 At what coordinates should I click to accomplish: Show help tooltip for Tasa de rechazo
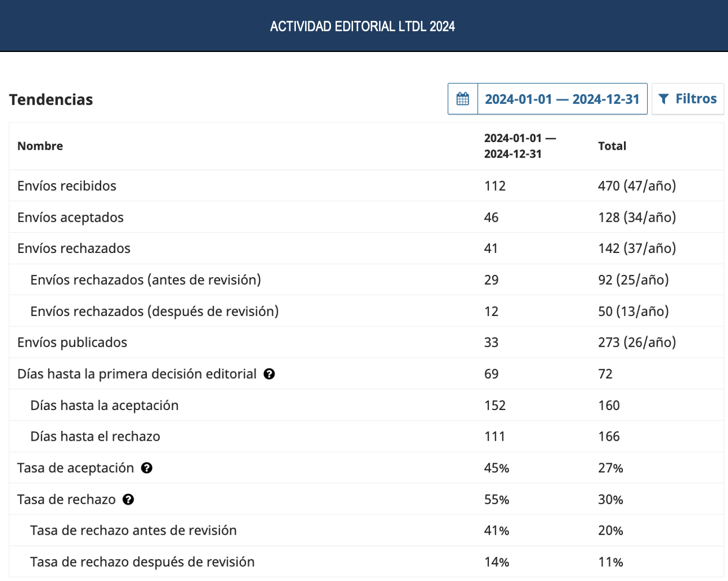128,500
